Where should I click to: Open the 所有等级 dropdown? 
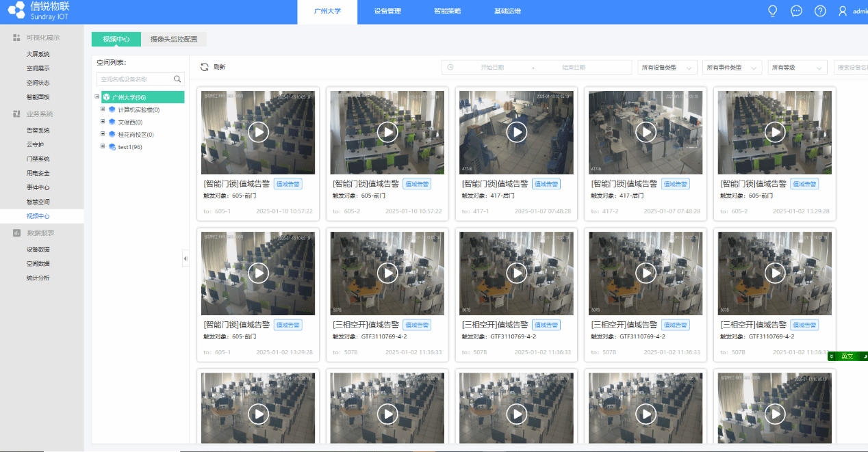tap(797, 68)
